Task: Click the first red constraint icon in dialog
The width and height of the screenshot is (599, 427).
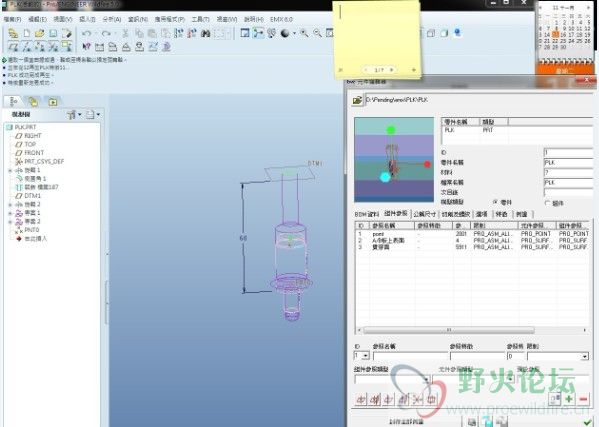Action: click(x=360, y=400)
